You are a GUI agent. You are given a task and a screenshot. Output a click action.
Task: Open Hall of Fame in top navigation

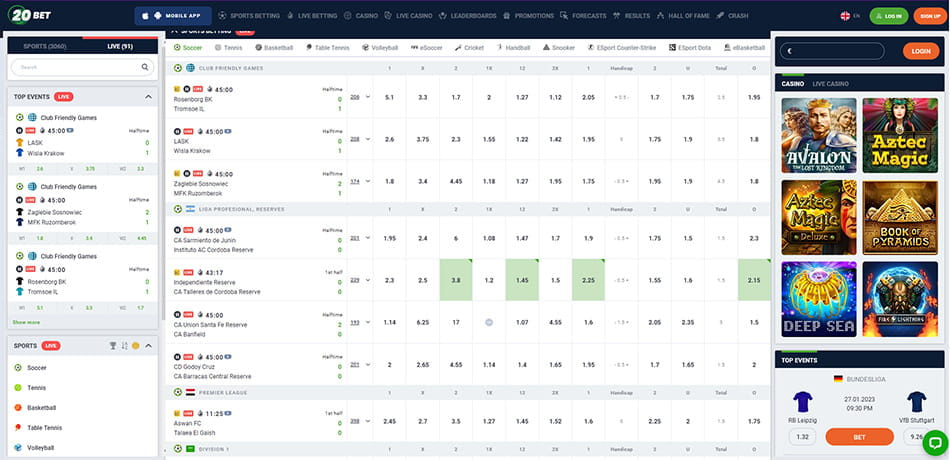click(x=683, y=16)
